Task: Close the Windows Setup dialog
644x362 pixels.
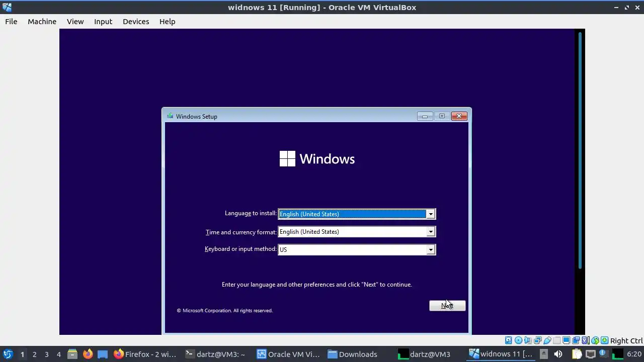Action: 459,116
